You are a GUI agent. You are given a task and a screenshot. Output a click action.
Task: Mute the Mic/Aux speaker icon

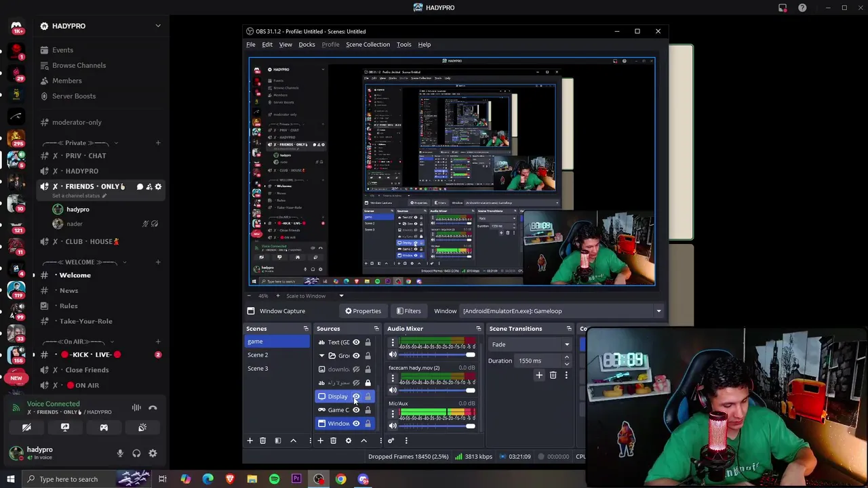pos(393,426)
